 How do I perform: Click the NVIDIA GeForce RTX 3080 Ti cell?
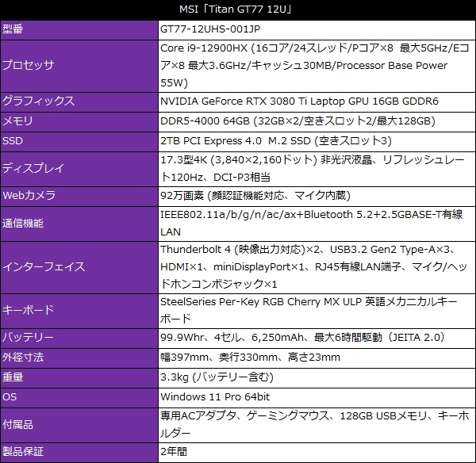[317, 101]
